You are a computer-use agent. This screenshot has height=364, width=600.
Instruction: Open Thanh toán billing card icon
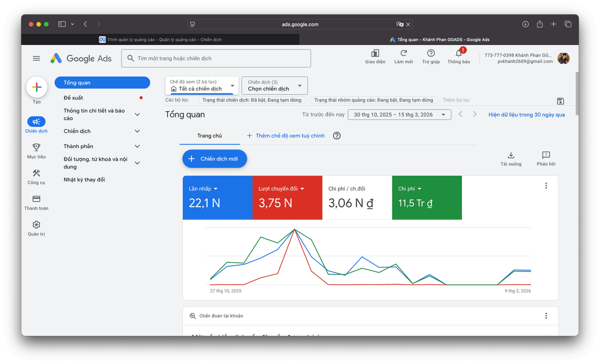[x=36, y=199]
